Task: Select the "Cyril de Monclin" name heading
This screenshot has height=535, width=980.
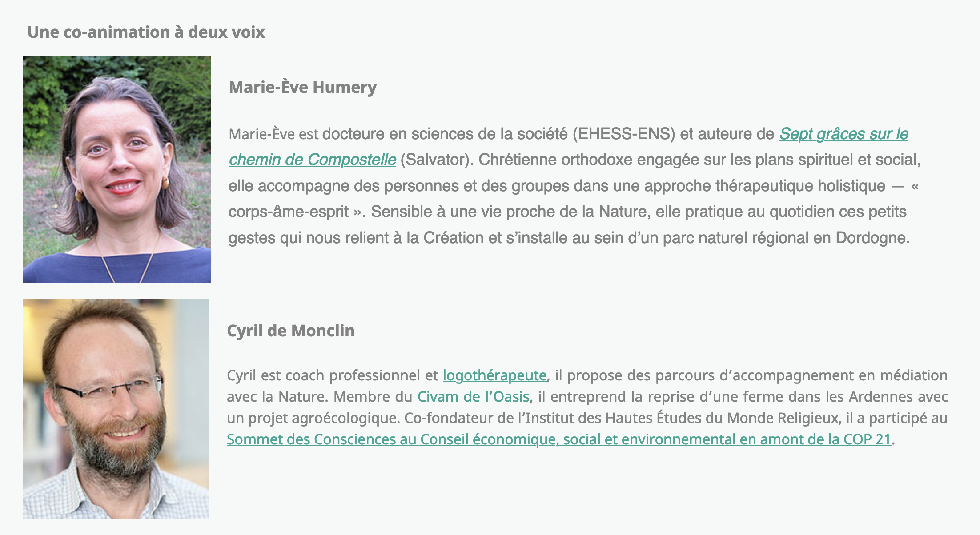Action: click(291, 331)
